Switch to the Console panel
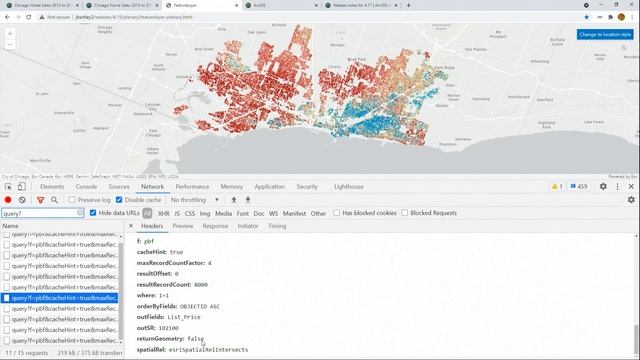640x360 pixels. [86, 187]
